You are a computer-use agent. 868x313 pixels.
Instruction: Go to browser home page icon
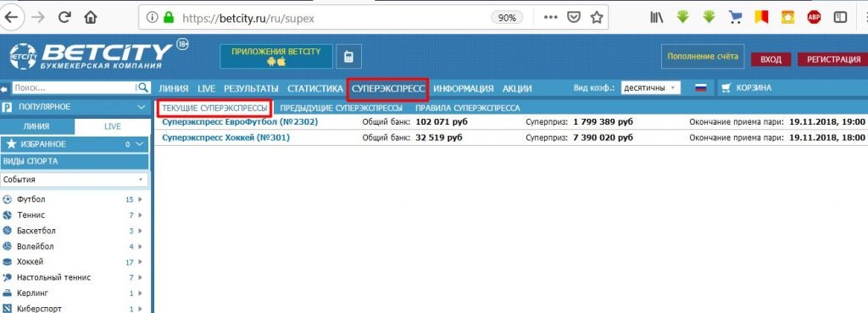90,18
